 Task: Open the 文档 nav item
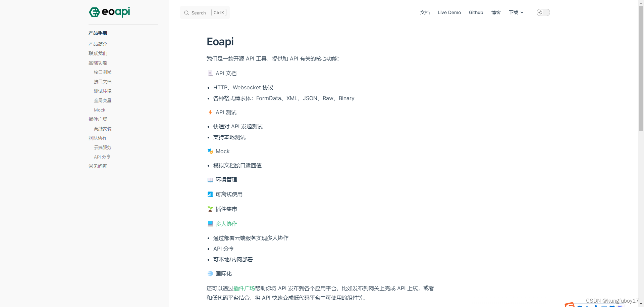(x=425, y=12)
